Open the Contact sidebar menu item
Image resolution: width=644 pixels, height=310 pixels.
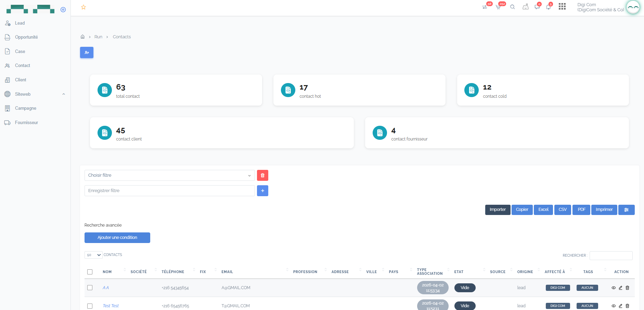pos(23,66)
